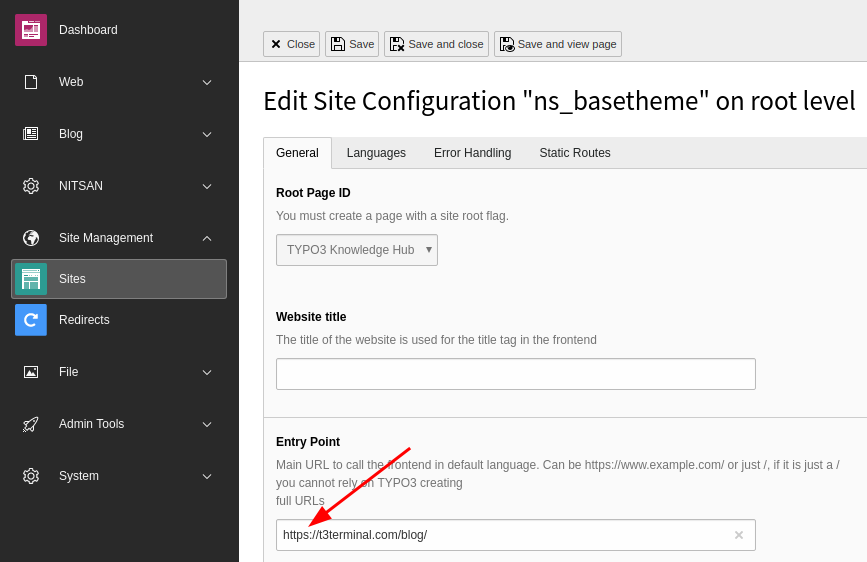The height and width of the screenshot is (562, 867).
Task: Switch to the Languages tab
Action: pos(376,153)
